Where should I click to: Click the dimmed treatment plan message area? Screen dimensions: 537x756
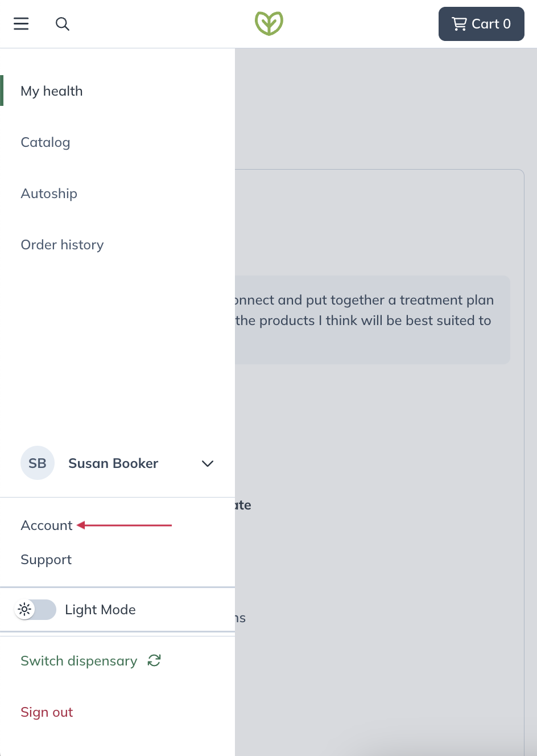(373, 320)
